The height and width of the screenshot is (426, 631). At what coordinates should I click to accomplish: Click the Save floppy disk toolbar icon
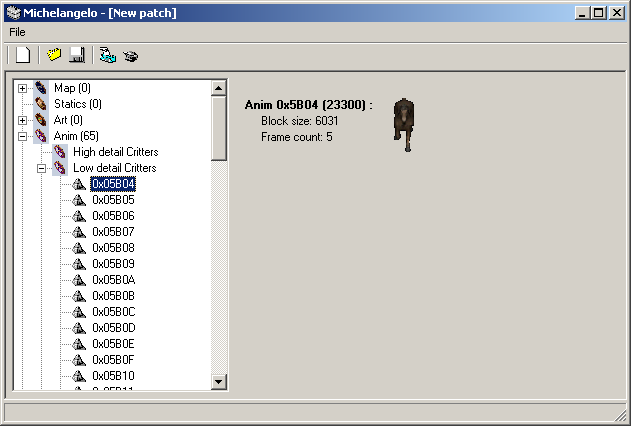pyautogui.click(x=76, y=55)
